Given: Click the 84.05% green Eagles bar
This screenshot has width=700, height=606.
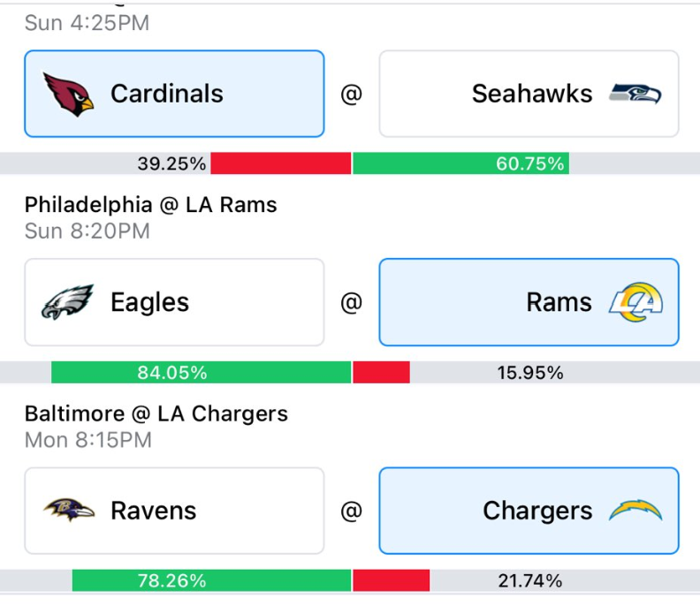Looking at the screenshot, I should (x=201, y=372).
